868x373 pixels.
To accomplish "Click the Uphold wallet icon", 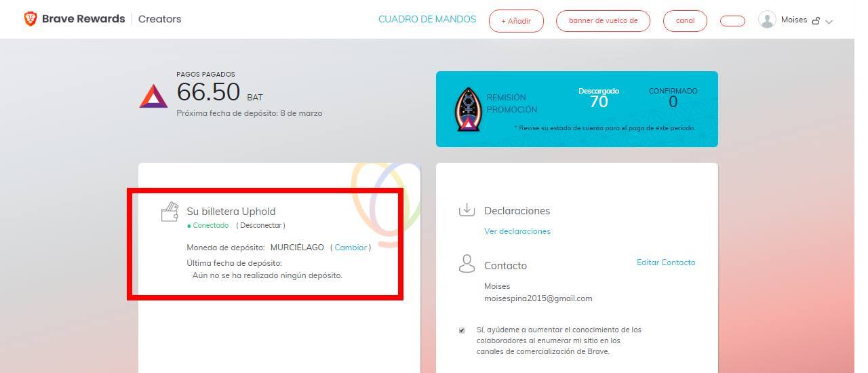I will click(x=170, y=212).
